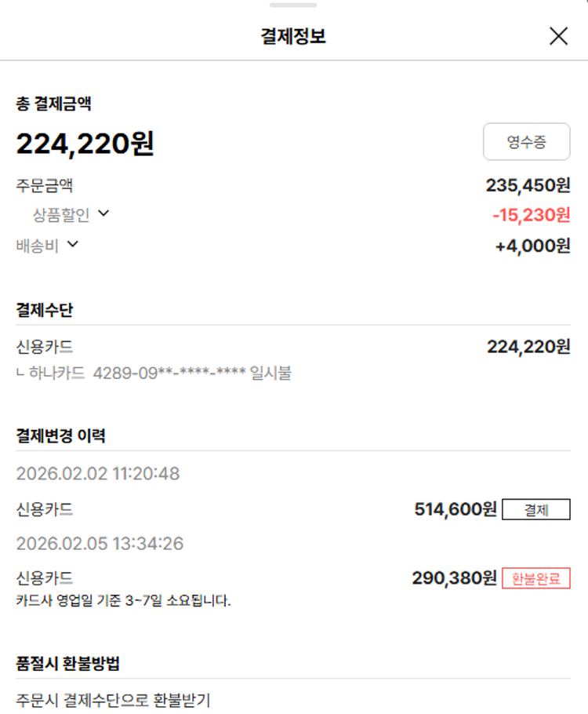Viewport: 588px width, 714px height.
Task: Click the 결제 status badge
Action: [536, 509]
